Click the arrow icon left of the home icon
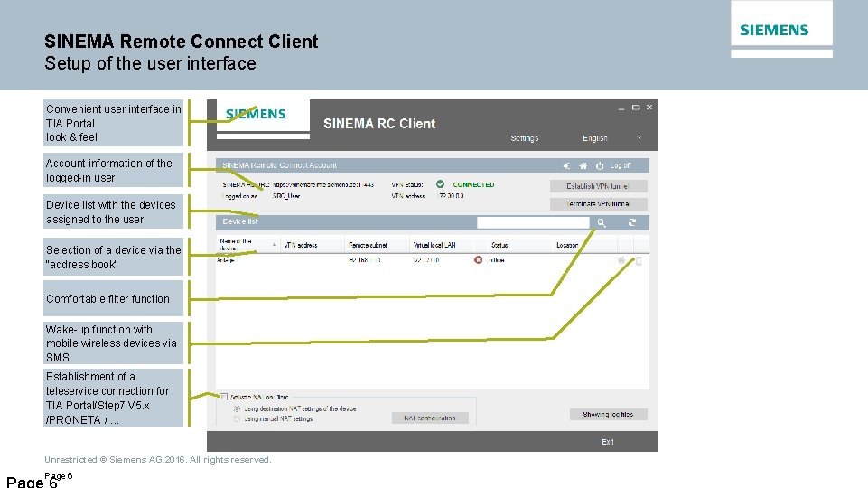Image resolution: width=868 pixels, height=488 pixels. pos(566,165)
